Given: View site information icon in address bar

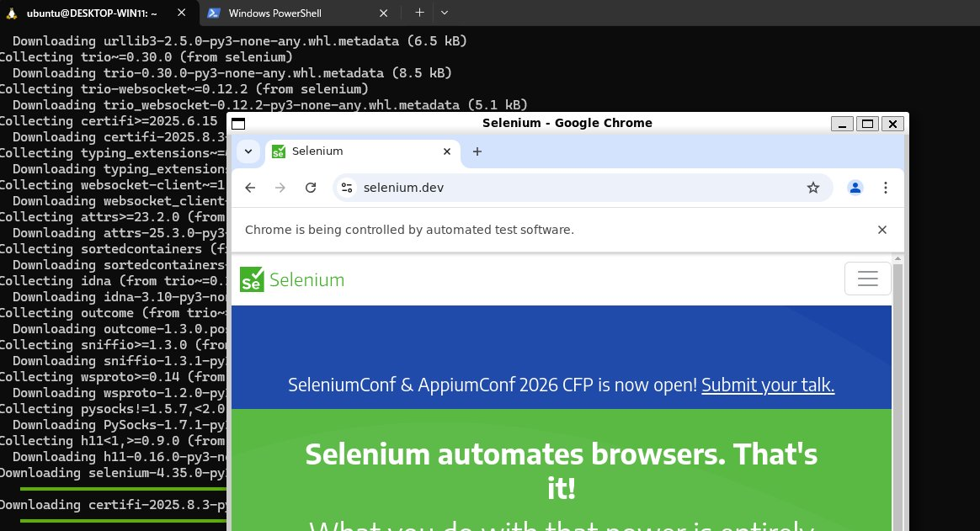Looking at the screenshot, I should (x=347, y=188).
